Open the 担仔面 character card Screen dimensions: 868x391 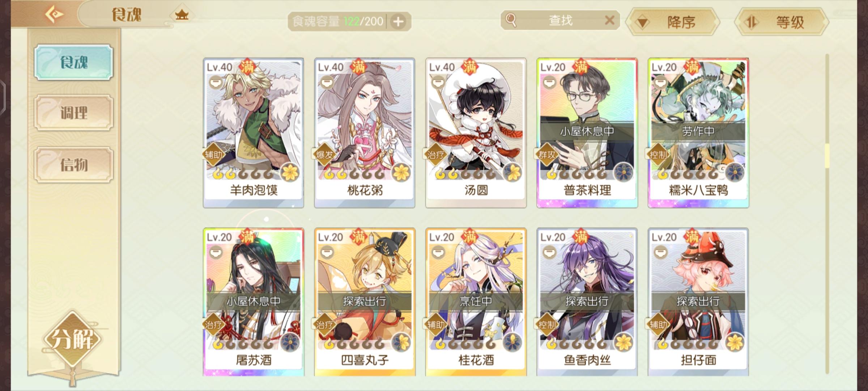point(698,302)
